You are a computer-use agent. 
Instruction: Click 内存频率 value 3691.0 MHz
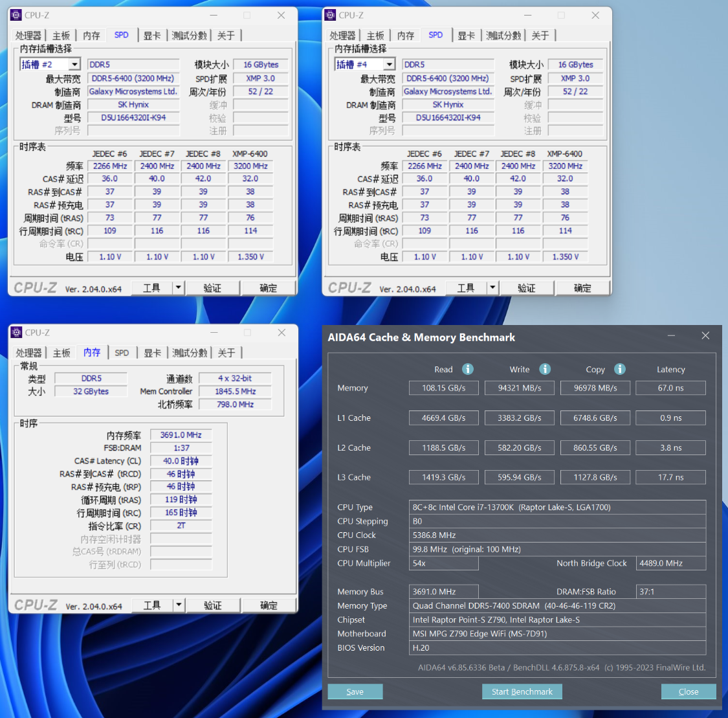tap(181, 434)
